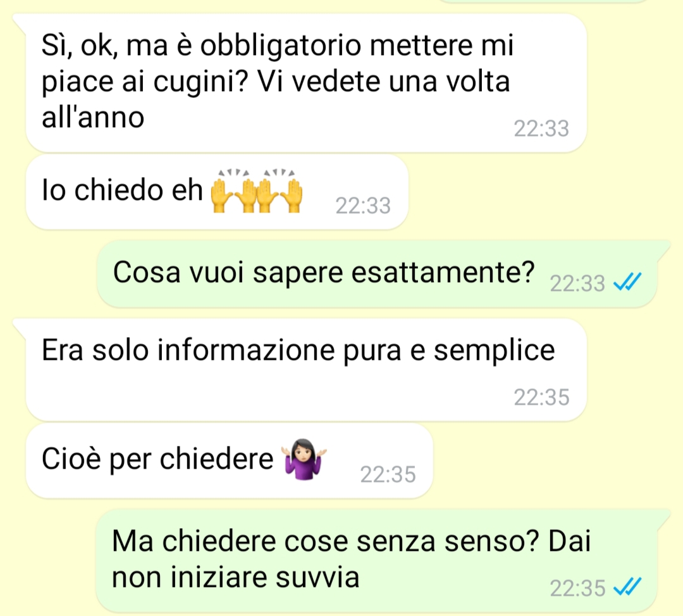Select the 'Cioè per chiedere' message bubble

pos(230,460)
